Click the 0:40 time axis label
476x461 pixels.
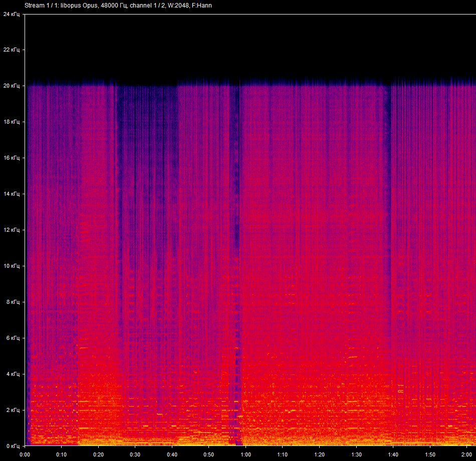click(x=172, y=454)
